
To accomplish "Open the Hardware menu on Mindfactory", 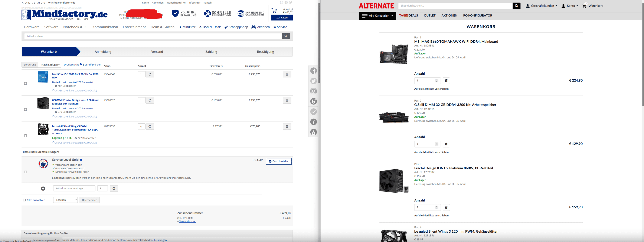I will 32,27.
